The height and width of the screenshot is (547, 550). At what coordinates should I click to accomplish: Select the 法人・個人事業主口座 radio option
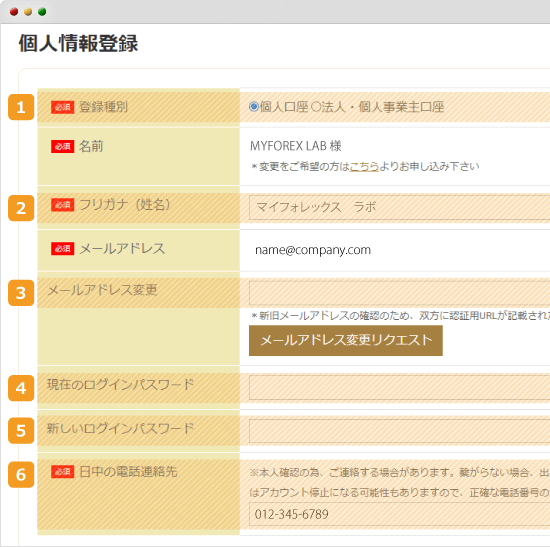point(316,107)
